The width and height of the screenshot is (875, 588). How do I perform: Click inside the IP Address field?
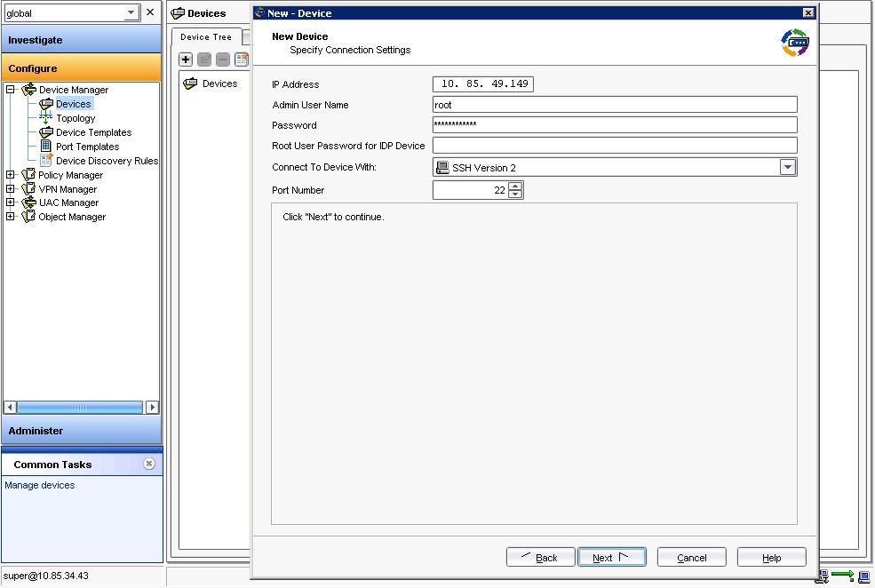(x=481, y=83)
